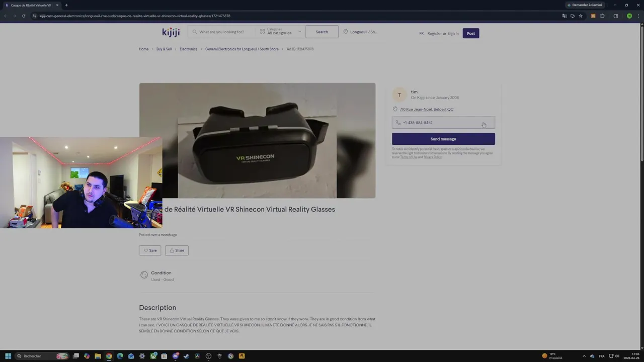Image resolution: width=644 pixels, height=362 pixels.
Task: Select the Casque de Réalité Virtuelle tab
Action: (x=31, y=5)
